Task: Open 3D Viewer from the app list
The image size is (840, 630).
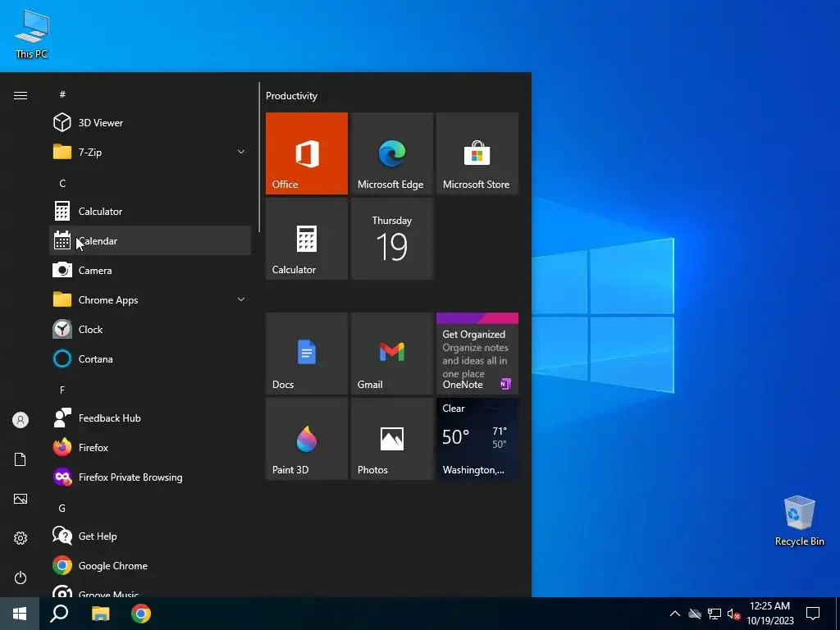Action: (x=150, y=123)
